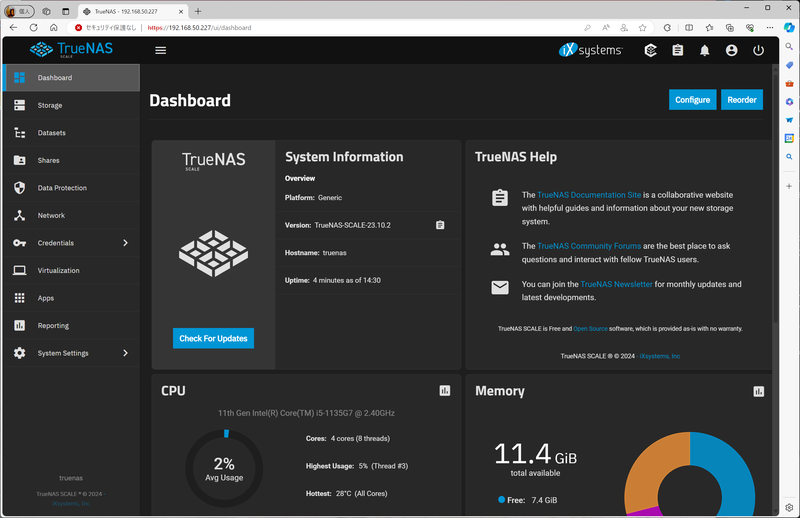800x518 pixels.
Task: Click the Credentials key icon
Action: pos(19,243)
